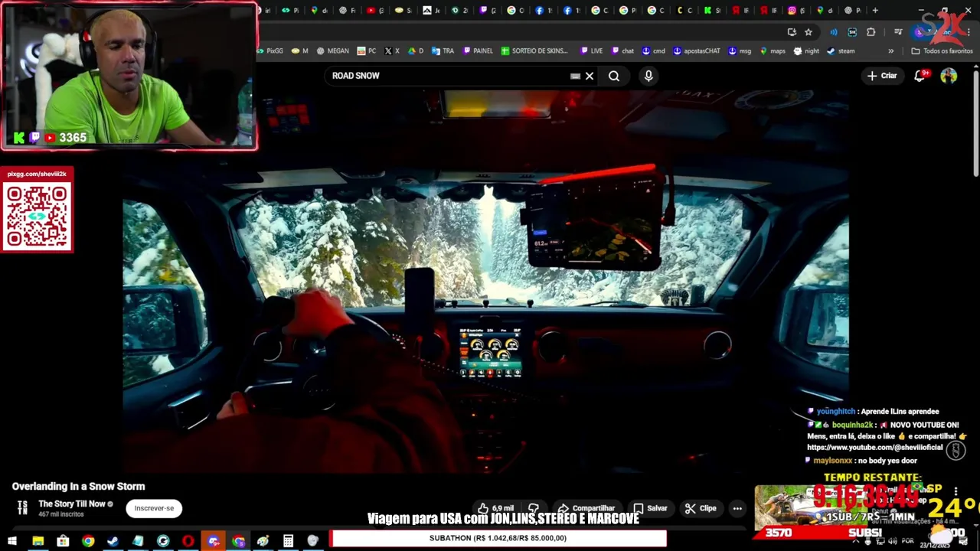This screenshot has height=551, width=980.
Task: Open Microsoft Store from the taskbar
Action: click(63, 541)
